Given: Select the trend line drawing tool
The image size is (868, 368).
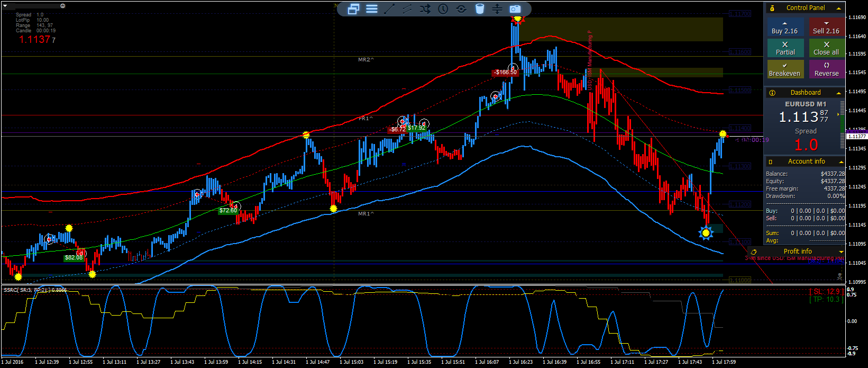Looking at the screenshot, I should point(389,8).
